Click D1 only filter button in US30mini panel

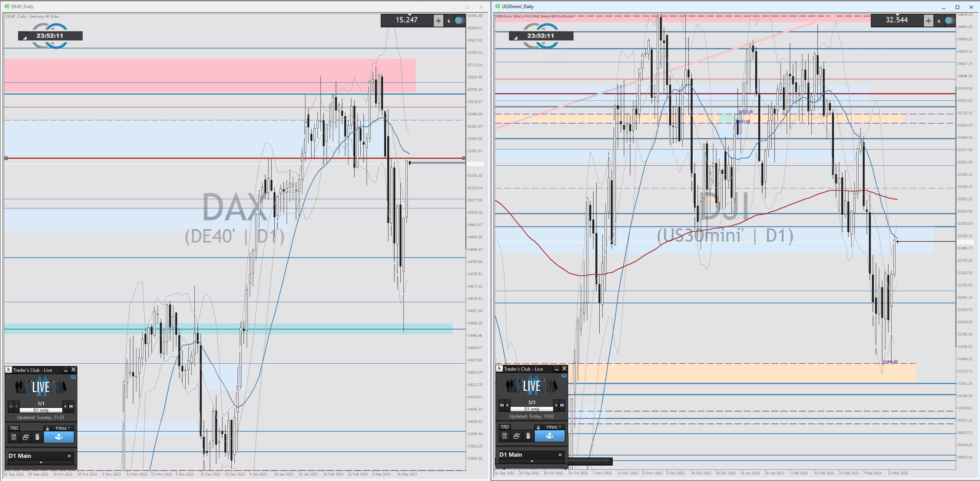(x=532, y=409)
